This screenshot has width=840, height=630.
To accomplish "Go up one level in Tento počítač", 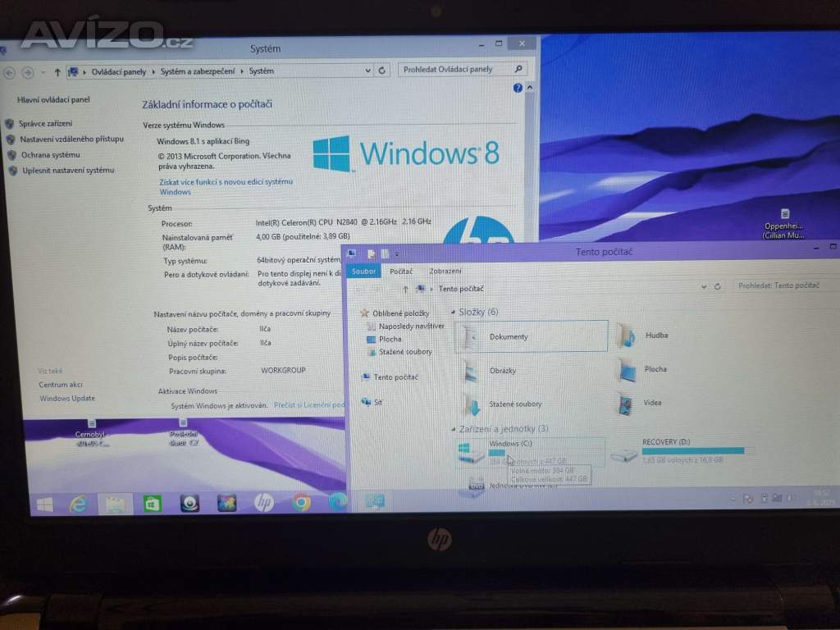I will click(x=405, y=290).
